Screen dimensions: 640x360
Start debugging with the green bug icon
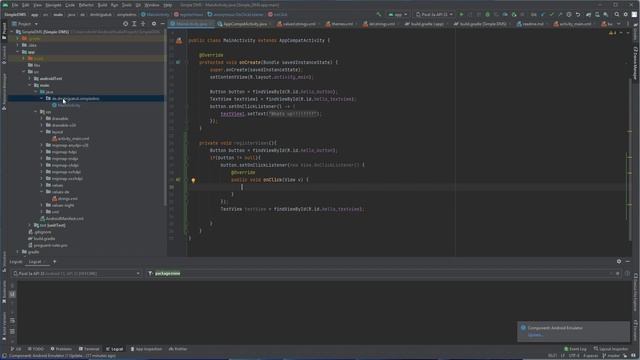pos(487,14)
